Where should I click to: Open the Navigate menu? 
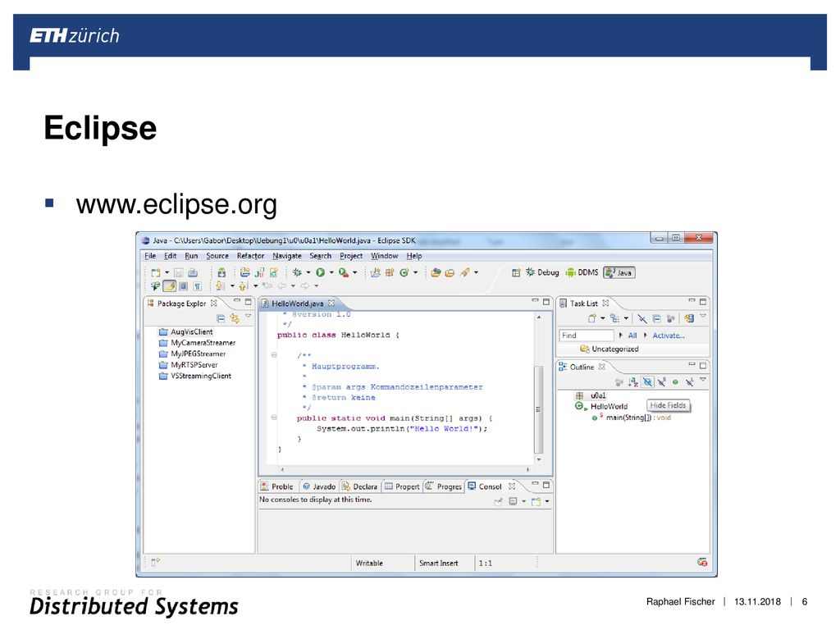286,256
